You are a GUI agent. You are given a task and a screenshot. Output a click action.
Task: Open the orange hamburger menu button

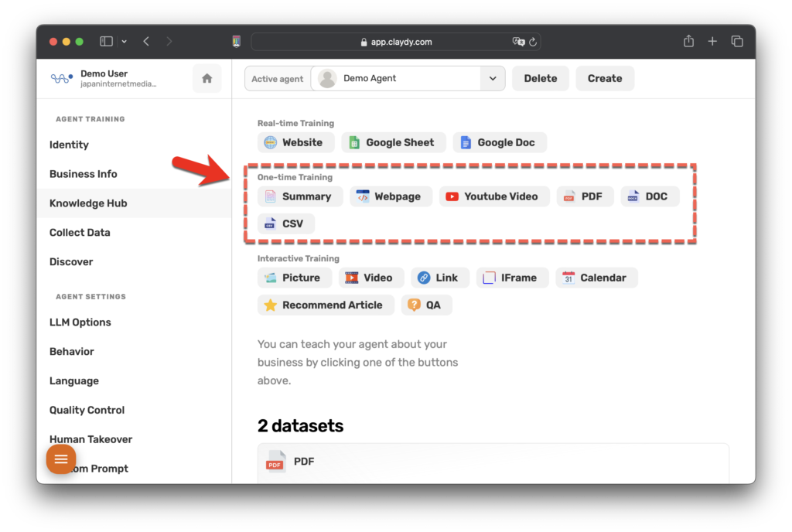pyautogui.click(x=61, y=459)
